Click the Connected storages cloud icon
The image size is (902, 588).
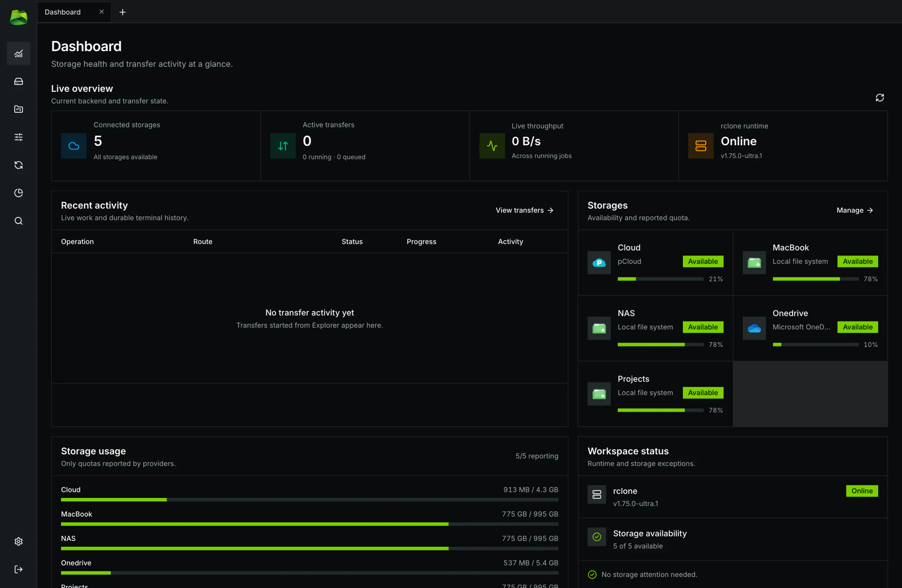(x=74, y=146)
